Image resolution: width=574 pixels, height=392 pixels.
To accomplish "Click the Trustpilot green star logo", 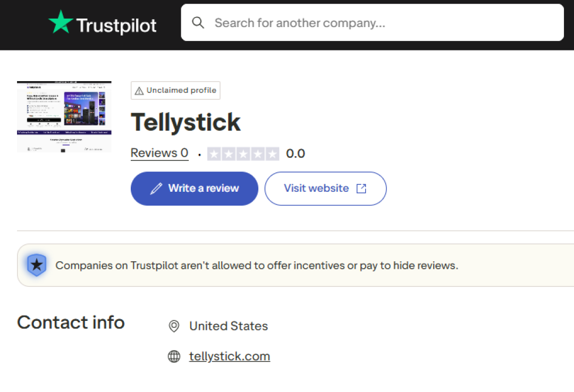I will point(61,22).
